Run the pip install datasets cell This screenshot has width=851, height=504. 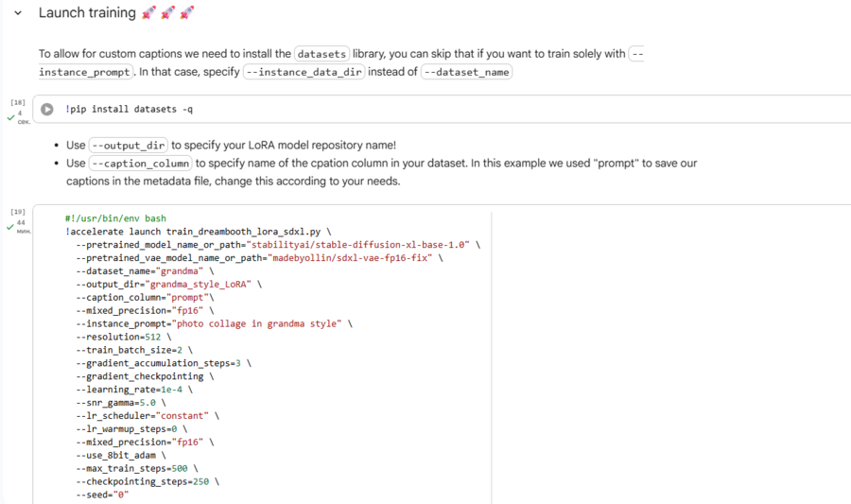[46, 110]
